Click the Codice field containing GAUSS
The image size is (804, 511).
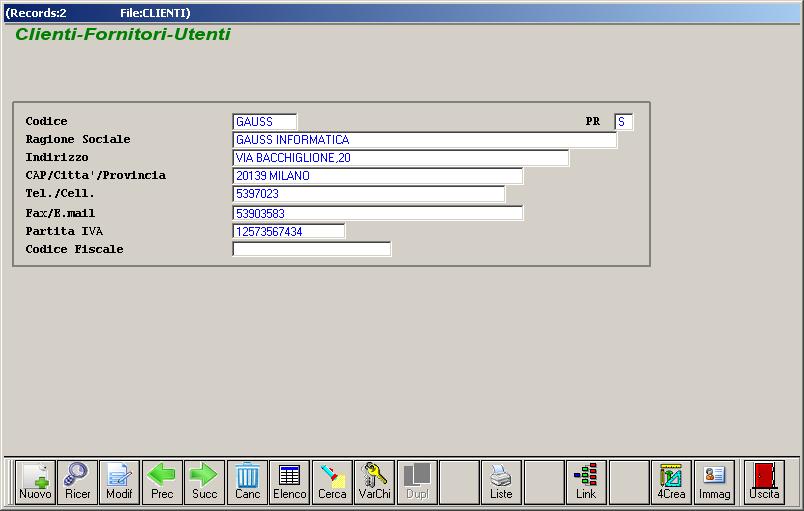coord(265,122)
